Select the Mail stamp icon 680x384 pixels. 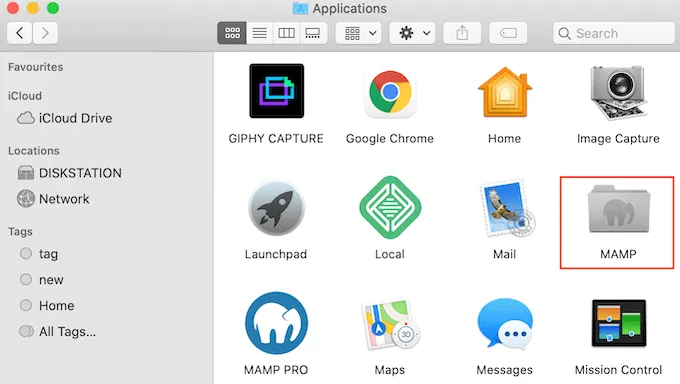(507, 208)
